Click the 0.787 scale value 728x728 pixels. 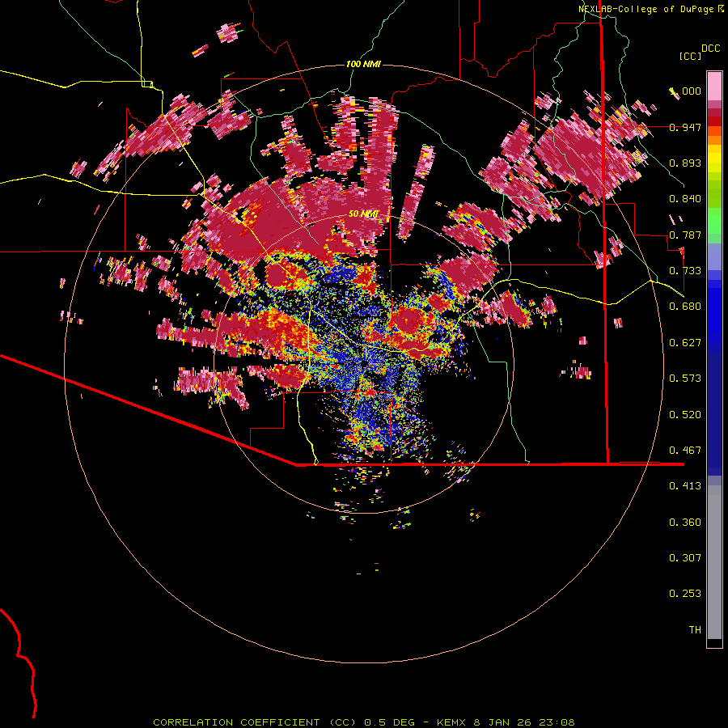tap(685, 235)
